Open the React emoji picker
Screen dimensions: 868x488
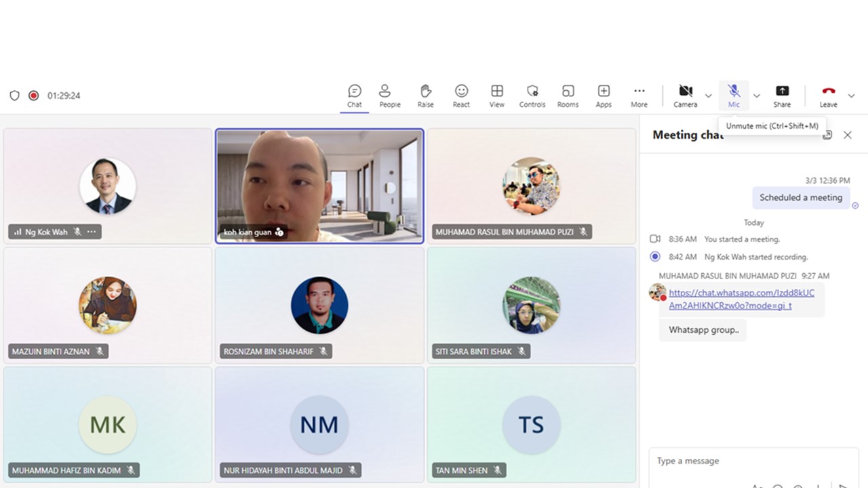point(461,96)
